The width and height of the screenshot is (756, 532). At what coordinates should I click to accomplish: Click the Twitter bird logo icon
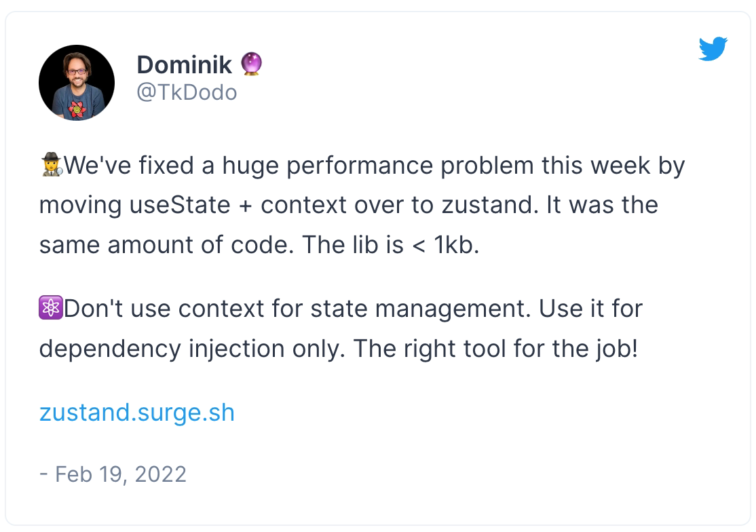(713, 49)
